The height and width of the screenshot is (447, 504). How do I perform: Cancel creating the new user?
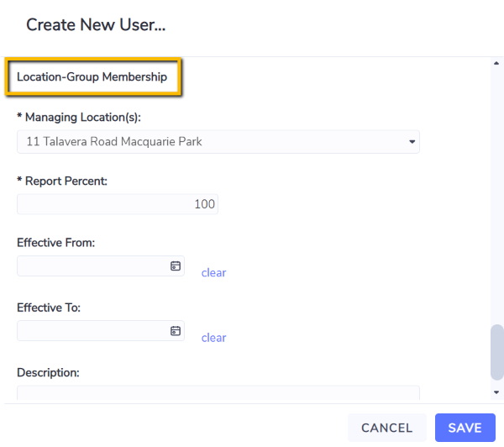(387, 428)
